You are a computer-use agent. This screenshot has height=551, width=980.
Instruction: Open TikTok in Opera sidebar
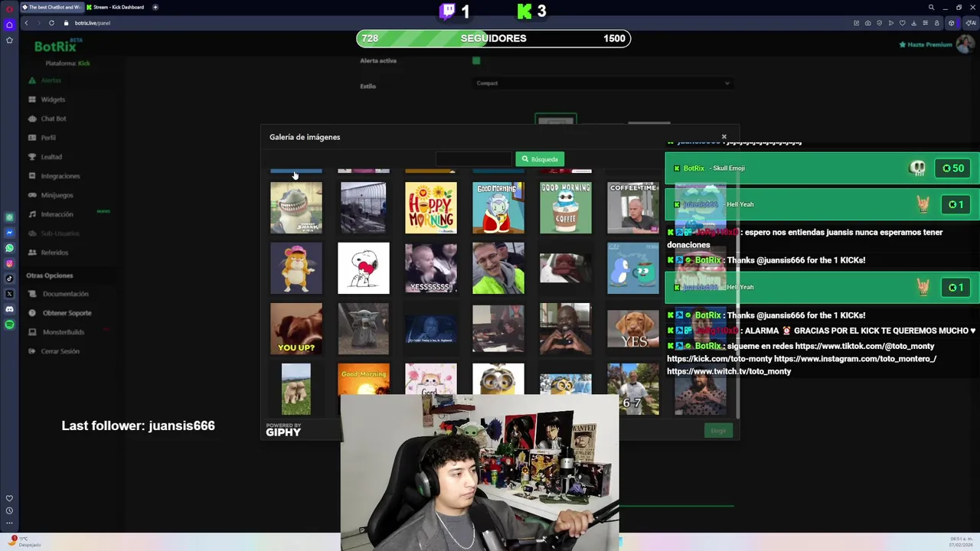point(9,279)
